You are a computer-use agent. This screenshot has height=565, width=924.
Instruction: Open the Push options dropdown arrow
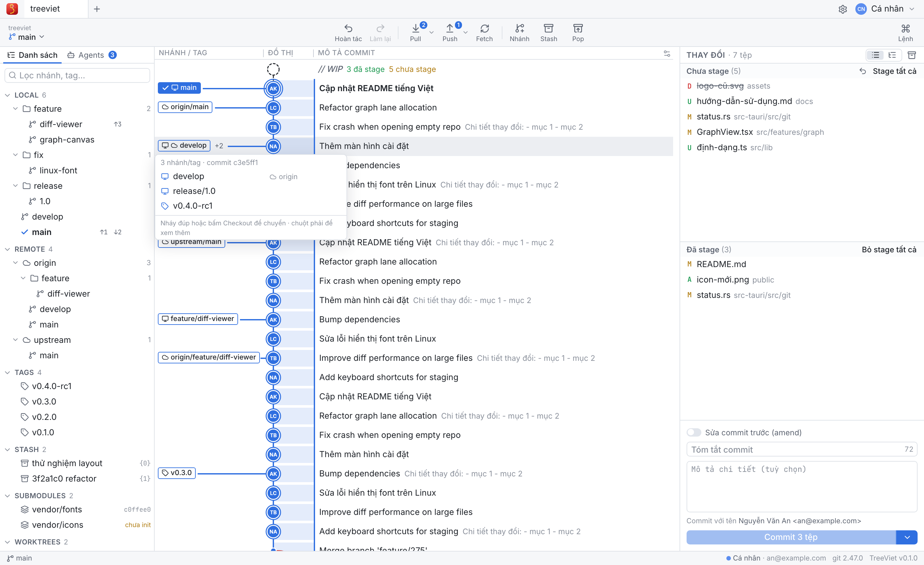click(466, 33)
